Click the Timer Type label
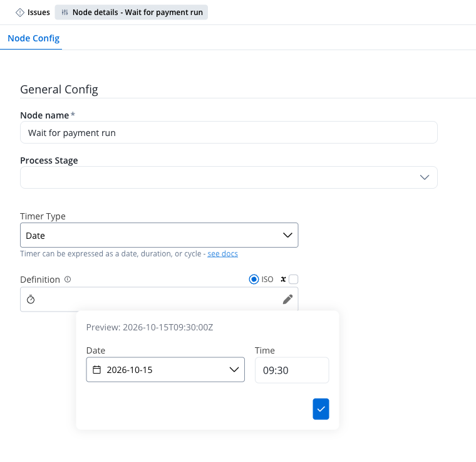 43,216
